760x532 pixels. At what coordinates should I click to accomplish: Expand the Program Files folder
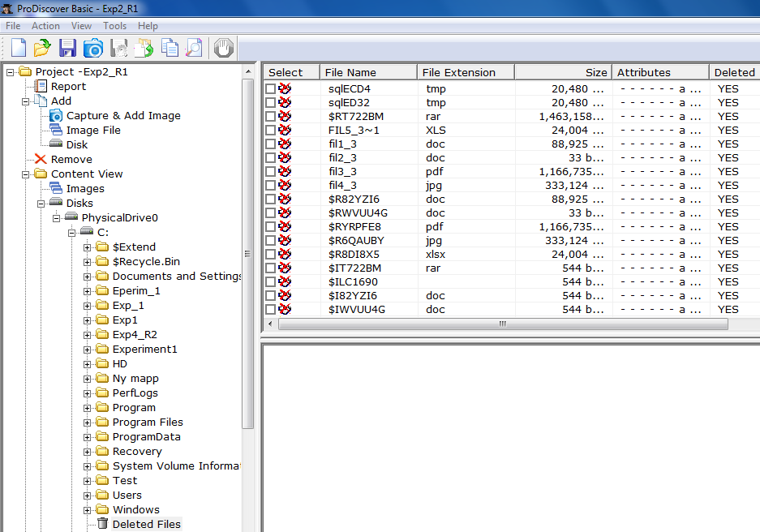[88, 423]
